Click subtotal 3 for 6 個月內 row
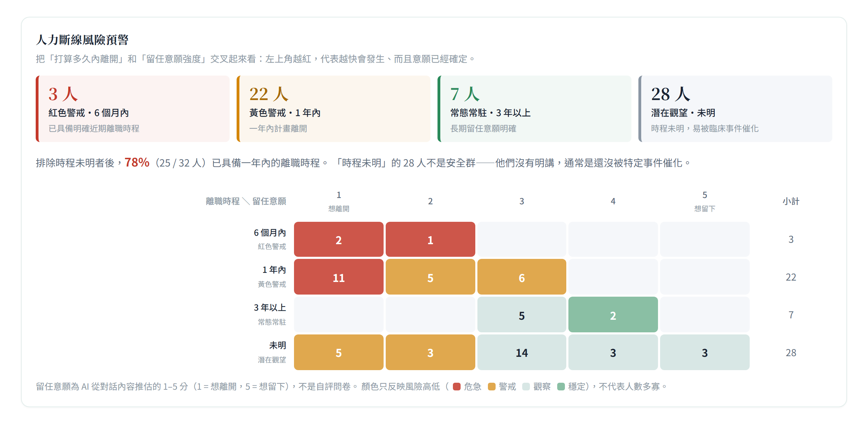The image size is (868, 424). click(791, 239)
